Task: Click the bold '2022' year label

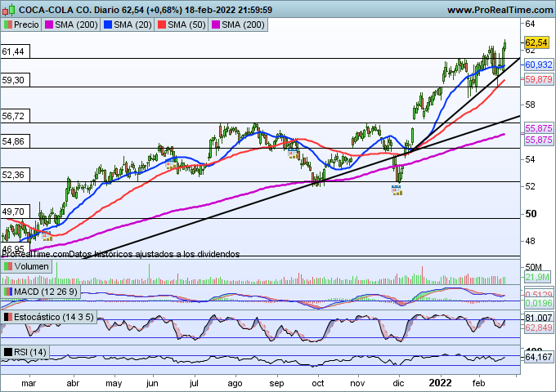Action: pos(440,383)
